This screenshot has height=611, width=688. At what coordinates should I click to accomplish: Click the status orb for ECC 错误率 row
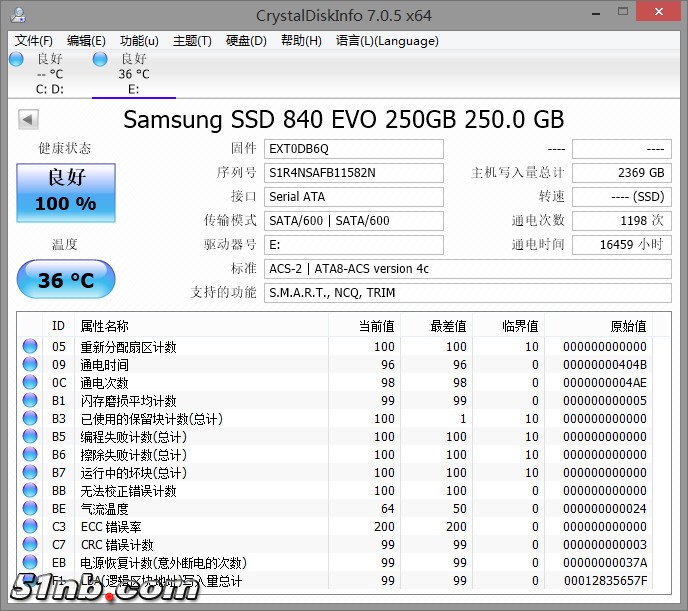(30, 527)
